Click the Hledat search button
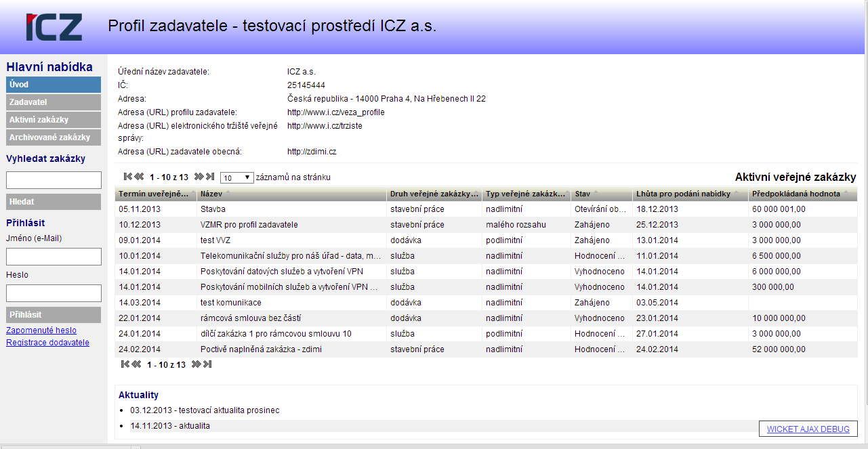868x449 pixels. pyautogui.click(x=54, y=202)
